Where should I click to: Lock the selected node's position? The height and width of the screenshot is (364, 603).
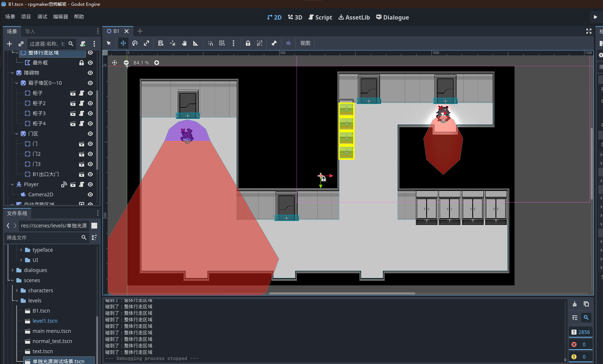[248, 43]
